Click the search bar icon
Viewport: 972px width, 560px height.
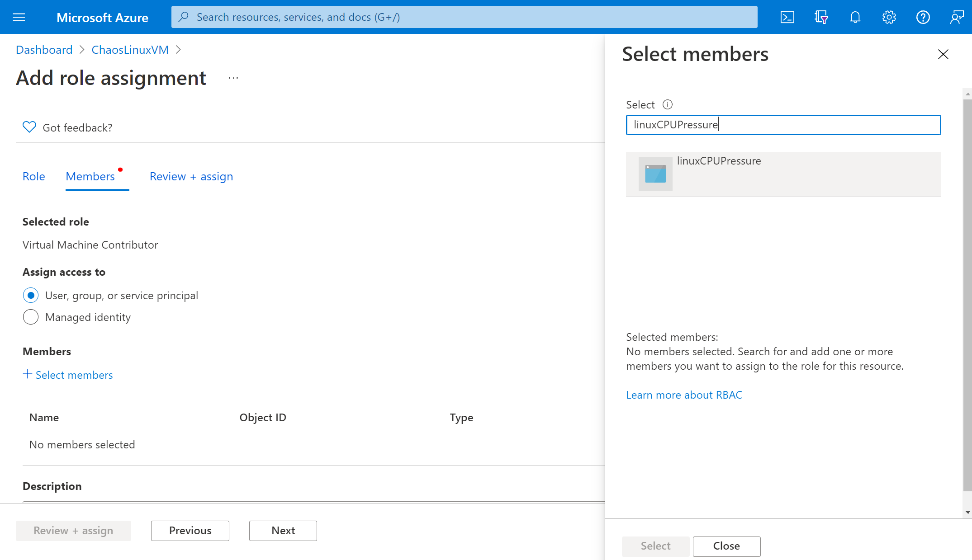[187, 17]
